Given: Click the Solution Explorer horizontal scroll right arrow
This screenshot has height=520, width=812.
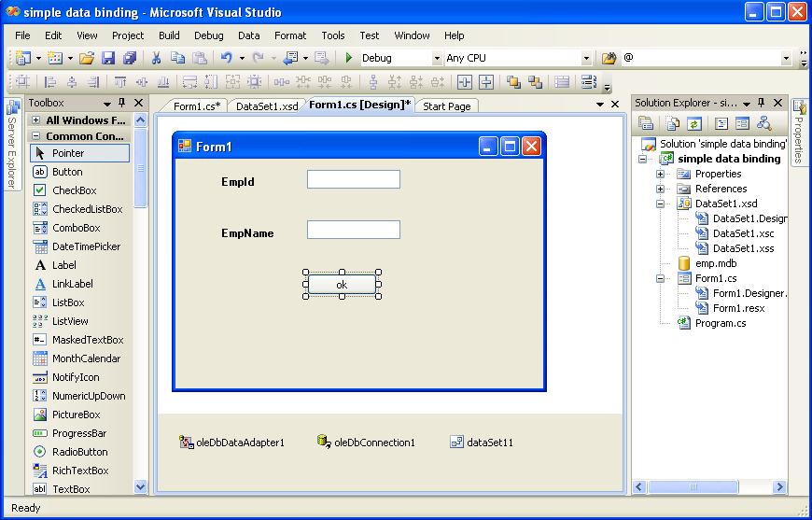Looking at the screenshot, I should pyautogui.click(x=778, y=486).
